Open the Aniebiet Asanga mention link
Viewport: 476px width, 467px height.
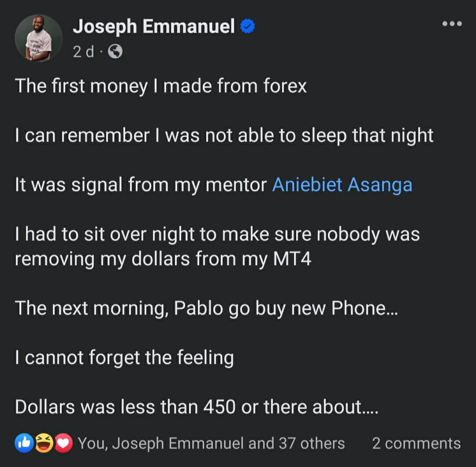coord(342,185)
